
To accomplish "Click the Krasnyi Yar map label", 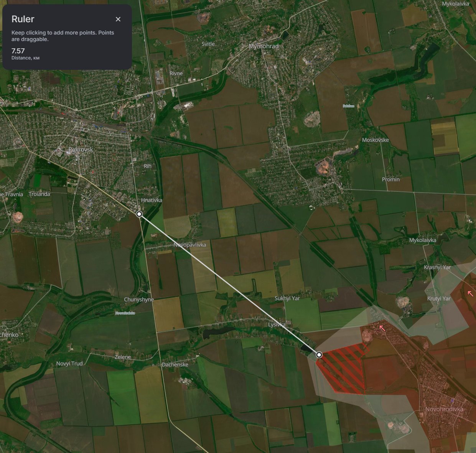I will [x=437, y=267].
